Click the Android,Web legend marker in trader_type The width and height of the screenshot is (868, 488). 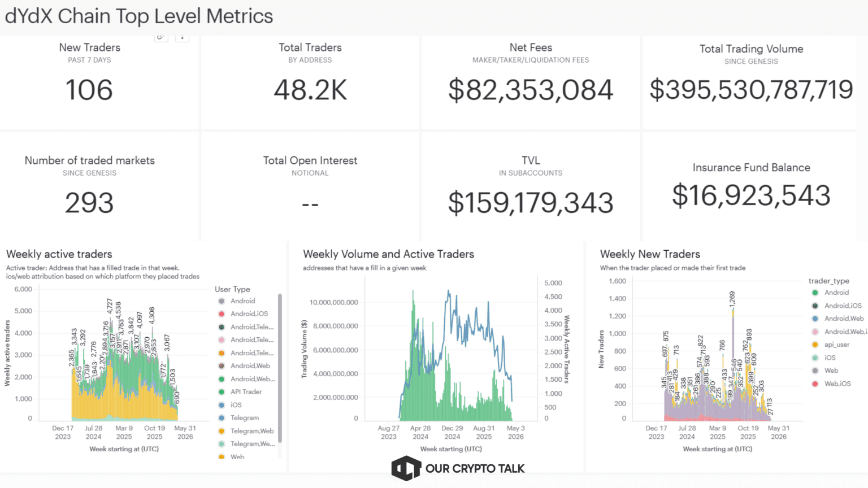[x=815, y=319]
